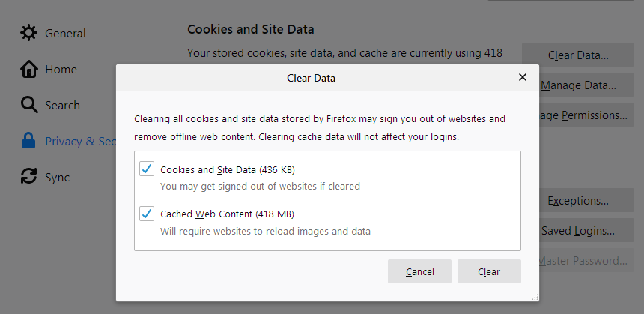Viewport: 644px width, 314px height.
Task: Click the Home house icon
Action: [x=29, y=69]
